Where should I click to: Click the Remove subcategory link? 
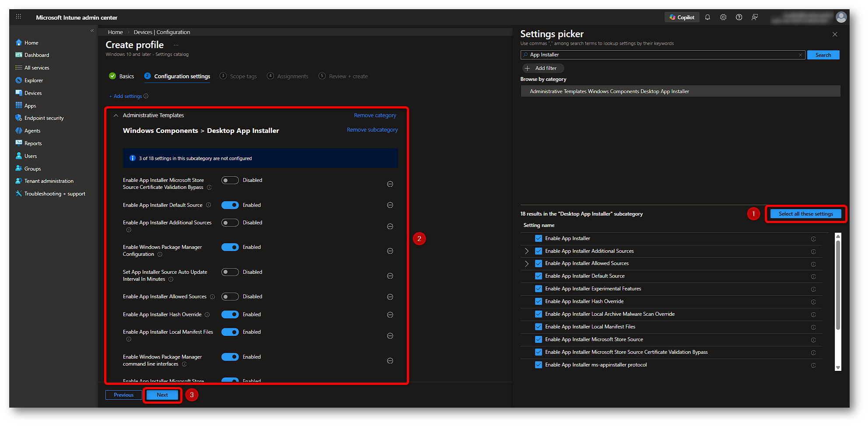click(x=372, y=130)
